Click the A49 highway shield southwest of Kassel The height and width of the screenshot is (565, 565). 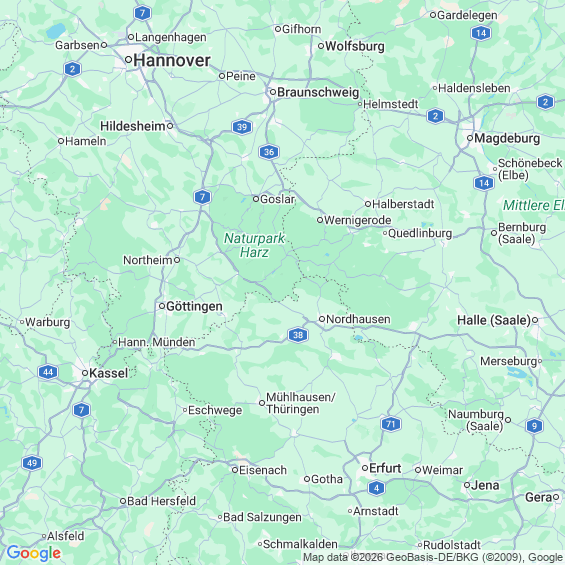pos(32,463)
